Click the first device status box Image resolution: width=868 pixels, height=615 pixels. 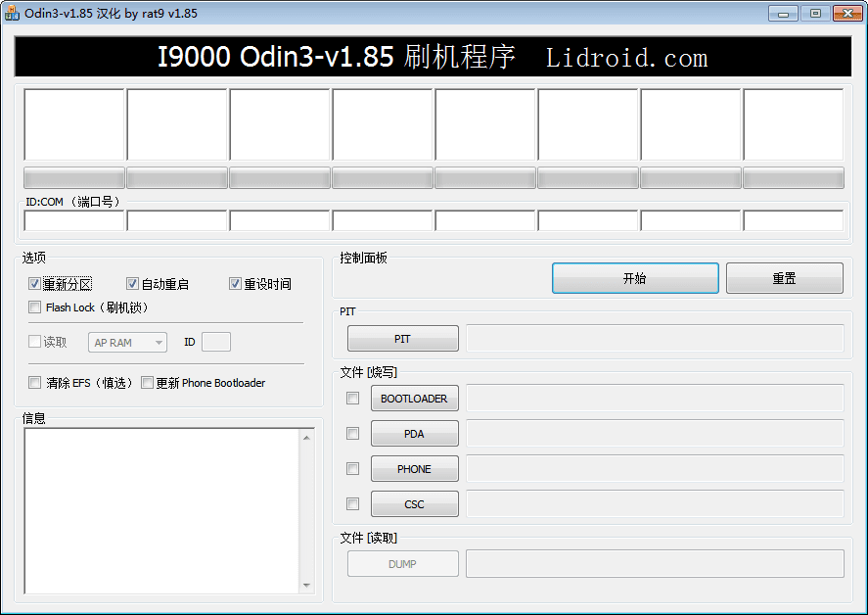tap(74, 124)
